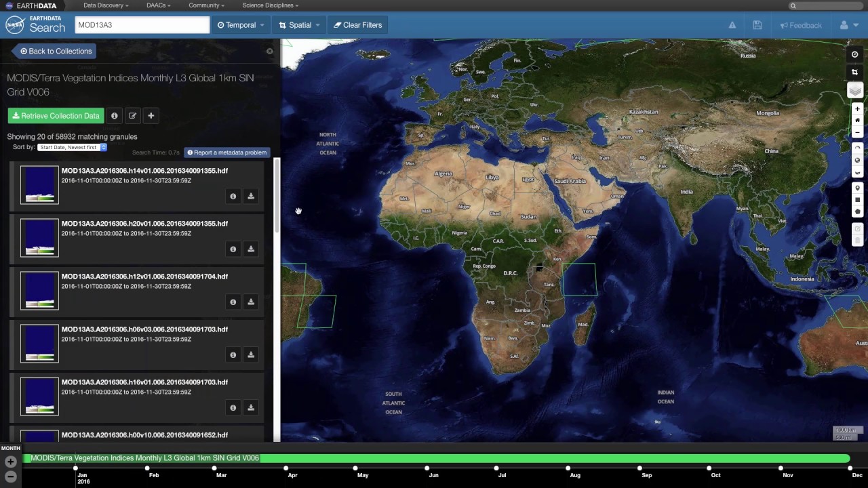This screenshot has width=868, height=488.
Task: Download the h14v01 granule file
Action: (251, 197)
